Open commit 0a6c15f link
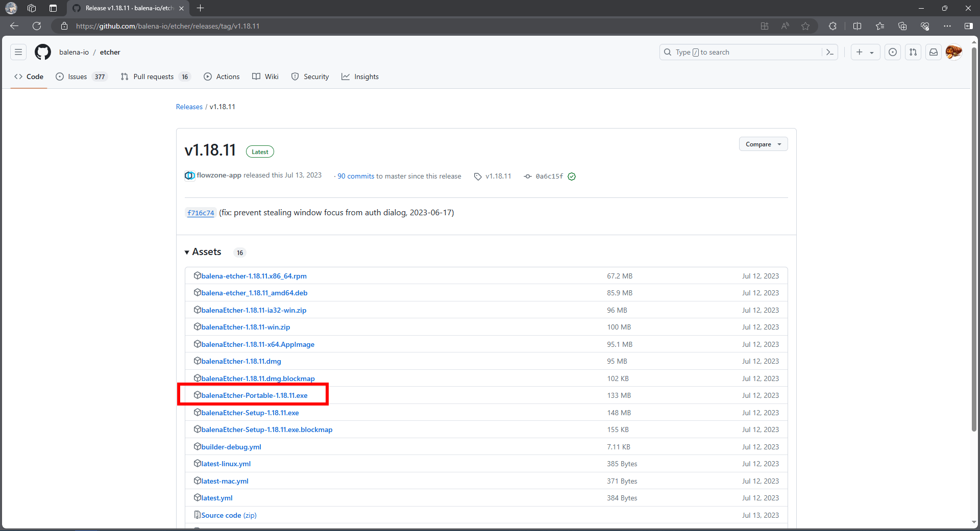This screenshot has height=531, width=980. tap(549, 176)
